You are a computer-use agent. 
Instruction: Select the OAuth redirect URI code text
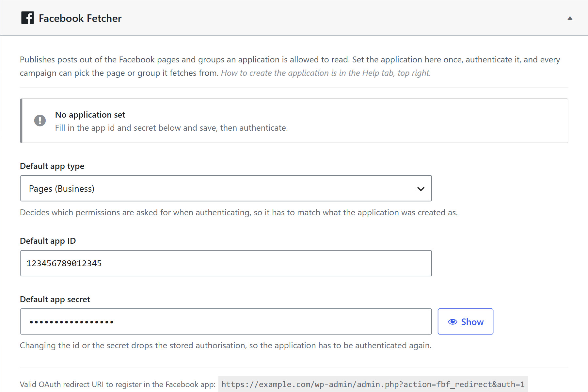pos(373,384)
